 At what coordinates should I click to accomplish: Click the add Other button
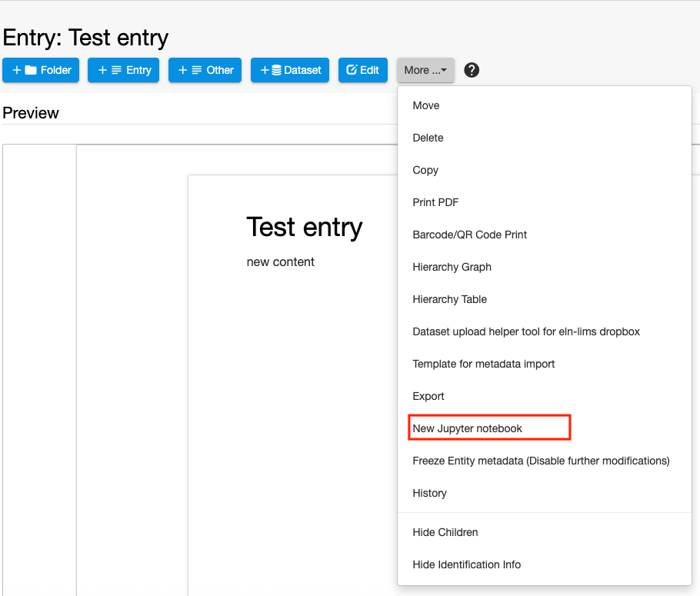point(205,70)
